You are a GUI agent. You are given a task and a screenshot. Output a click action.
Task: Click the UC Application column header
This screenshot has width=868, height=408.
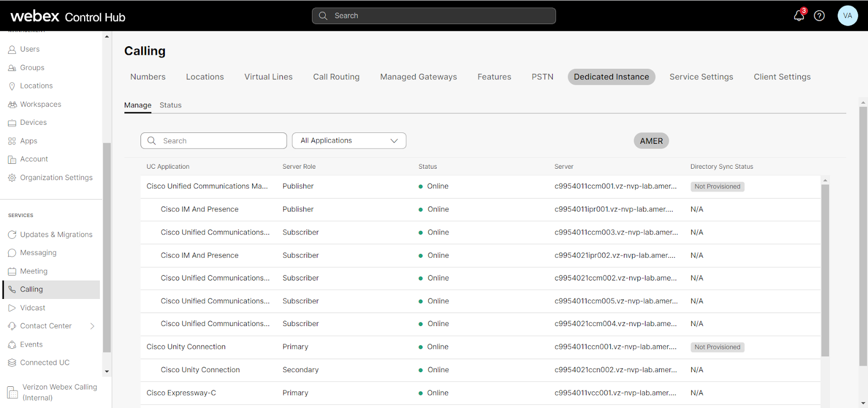[168, 167]
